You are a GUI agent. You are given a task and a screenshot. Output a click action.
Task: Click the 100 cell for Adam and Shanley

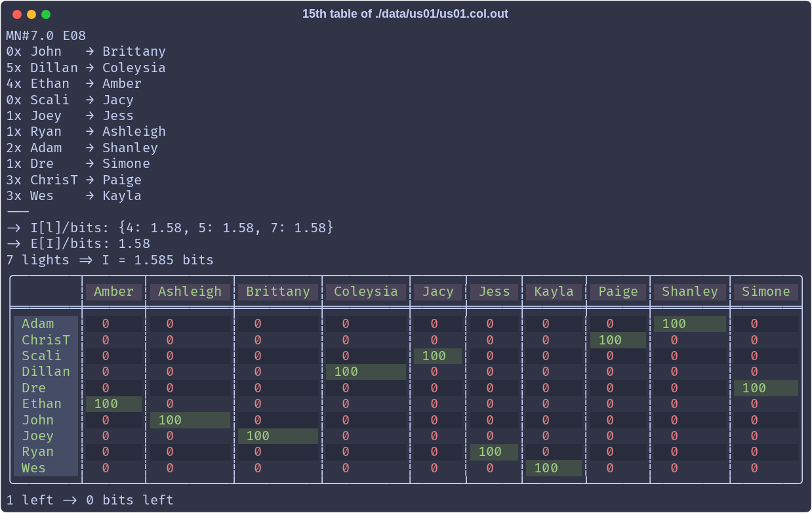coord(690,324)
